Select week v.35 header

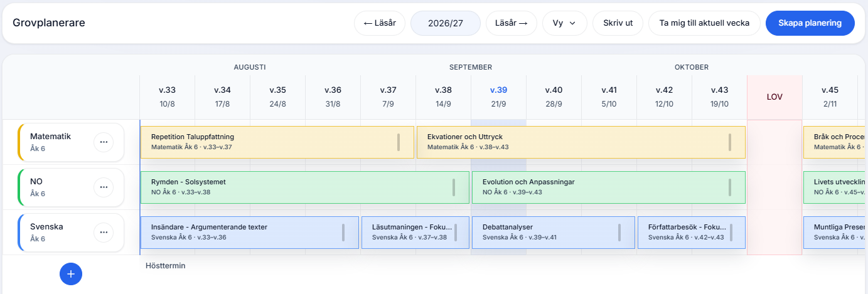pyautogui.click(x=278, y=97)
